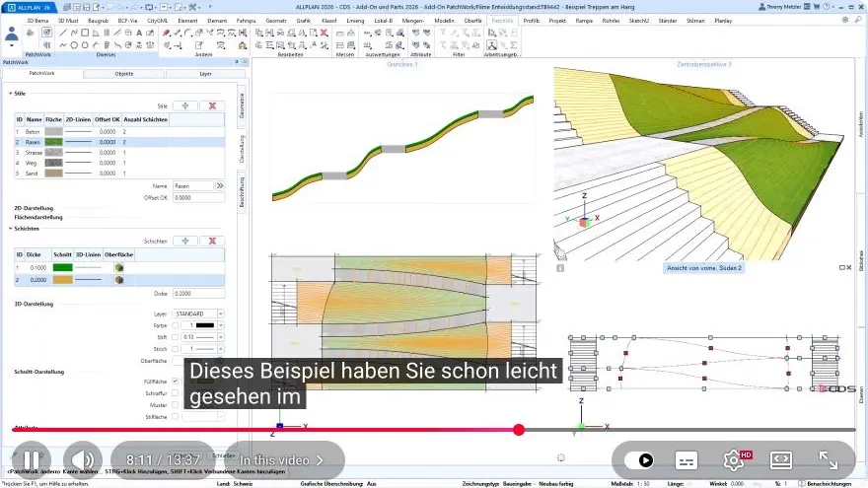Image resolution: width=868 pixels, height=488 pixels.
Task: Enable the Muster checkbox
Action: click(x=176, y=405)
